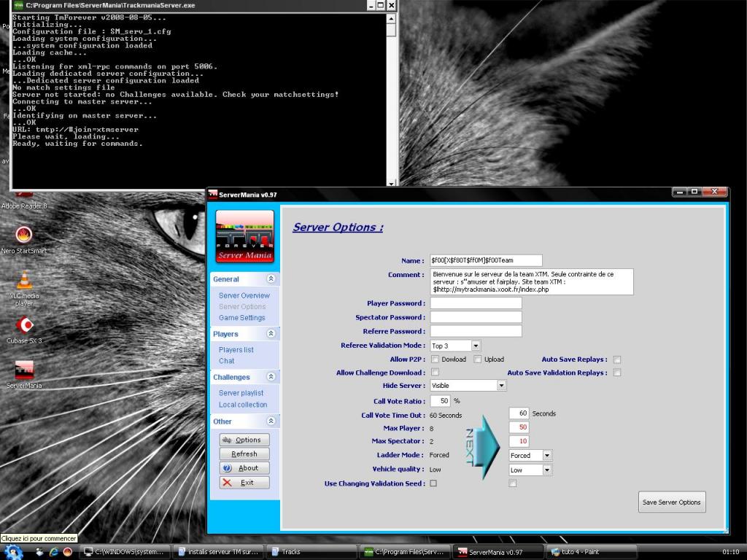Click the TrackmaniaServer.exe console title icon

(x=18, y=5)
